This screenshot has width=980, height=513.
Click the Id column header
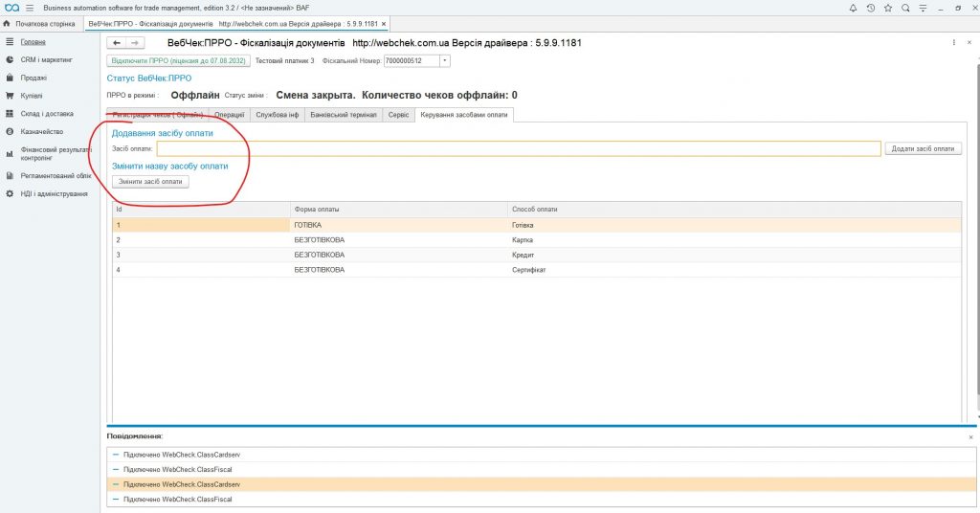coord(201,210)
